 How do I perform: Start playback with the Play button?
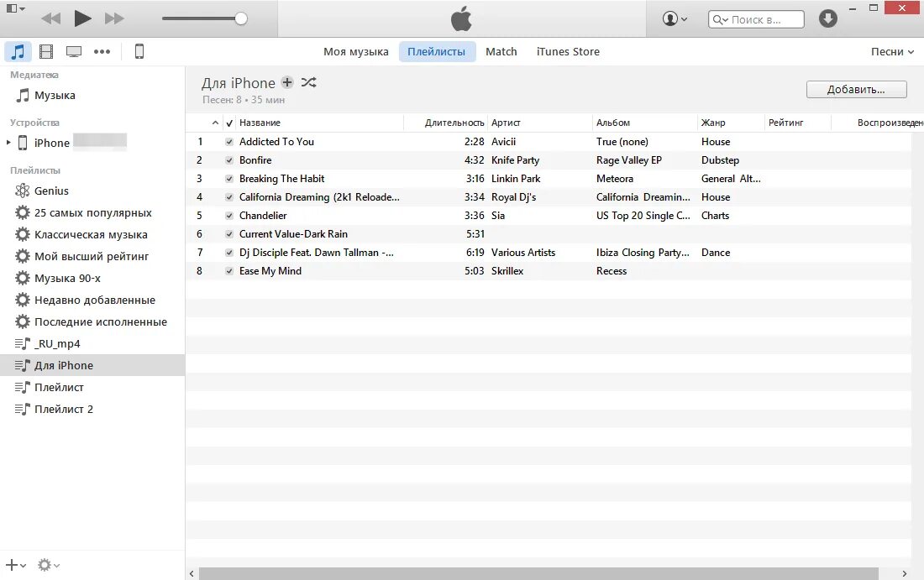tap(82, 18)
